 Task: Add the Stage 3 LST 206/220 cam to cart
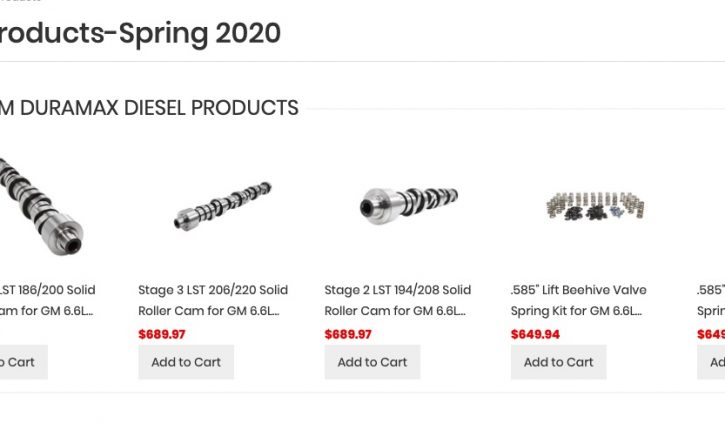(x=186, y=362)
